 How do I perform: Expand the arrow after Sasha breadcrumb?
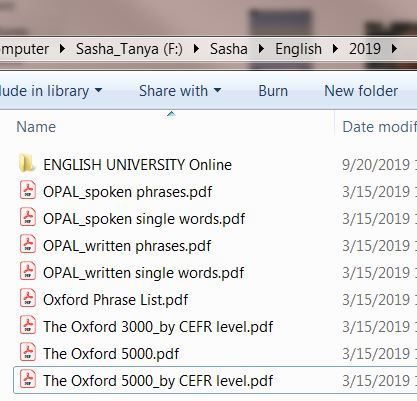[x=261, y=49]
